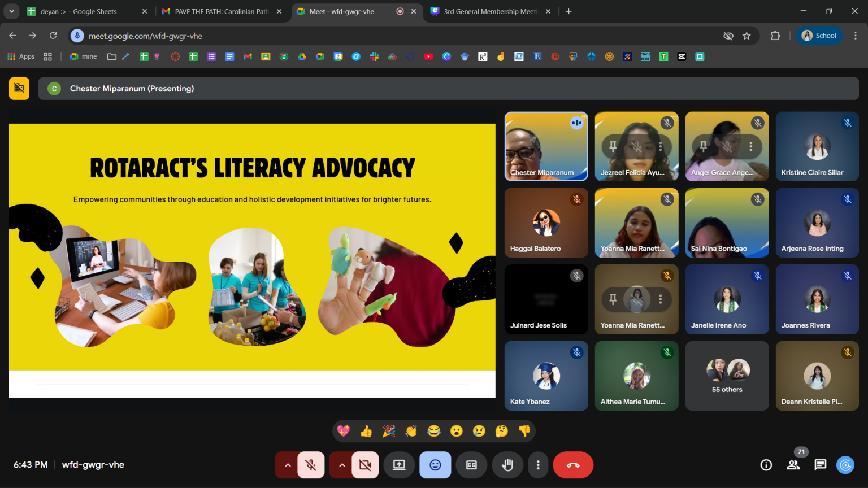Expand video settings arrow beside camera
The width and height of the screenshot is (868, 488).
click(x=342, y=465)
